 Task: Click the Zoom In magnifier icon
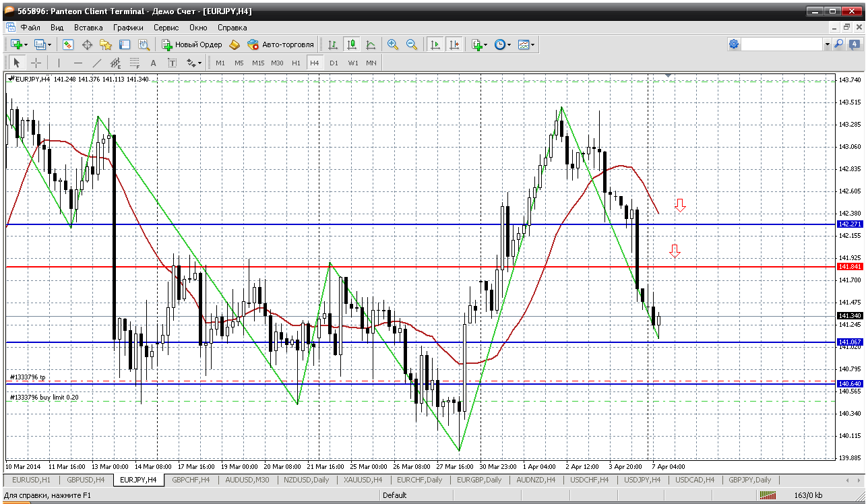(393, 44)
